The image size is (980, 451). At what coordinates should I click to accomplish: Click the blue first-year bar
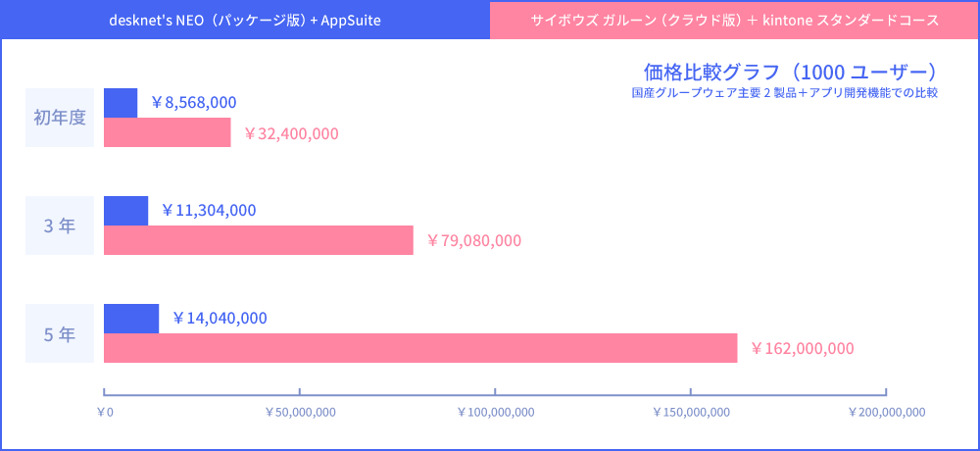coord(121,103)
